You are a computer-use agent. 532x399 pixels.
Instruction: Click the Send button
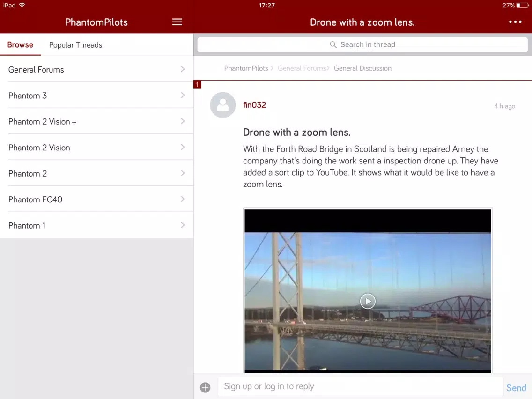tap(516, 387)
